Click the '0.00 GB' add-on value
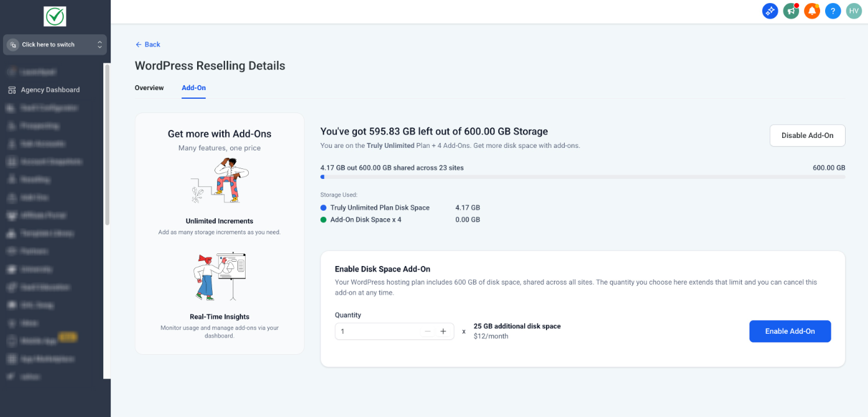Viewport: 868px width, 417px height. (468, 219)
